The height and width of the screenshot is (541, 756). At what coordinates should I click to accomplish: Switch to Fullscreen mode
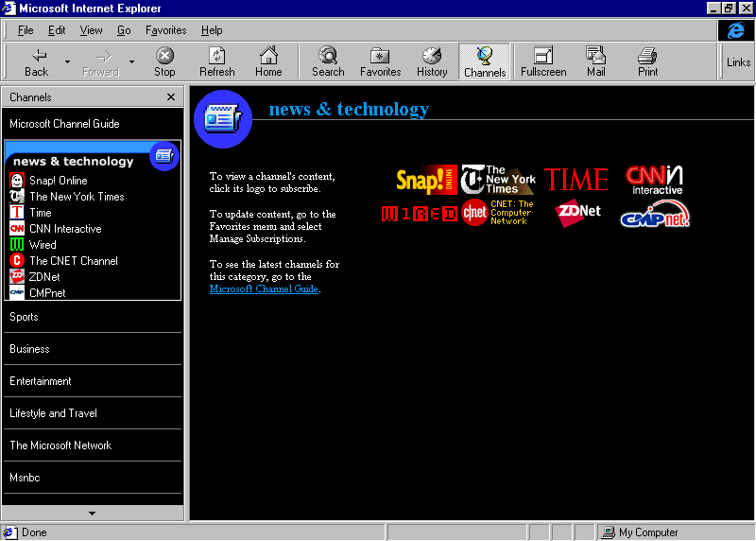(543, 61)
